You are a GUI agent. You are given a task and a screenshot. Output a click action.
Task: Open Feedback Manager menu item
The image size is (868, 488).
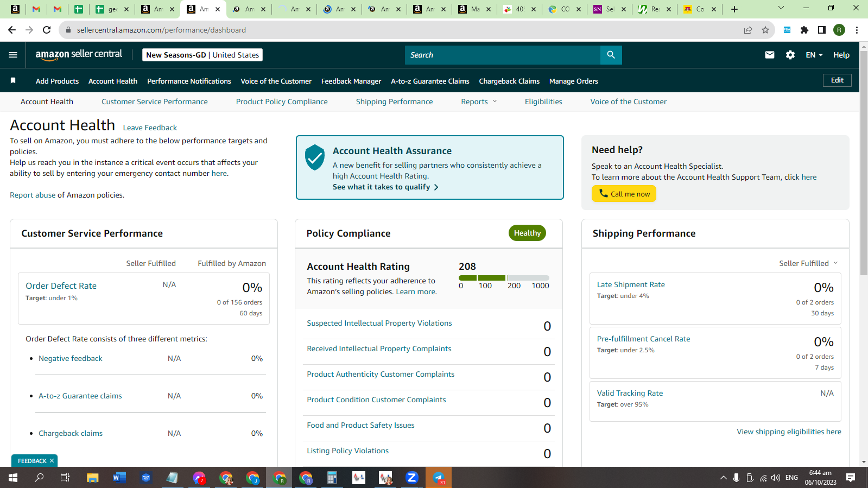tap(351, 81)
